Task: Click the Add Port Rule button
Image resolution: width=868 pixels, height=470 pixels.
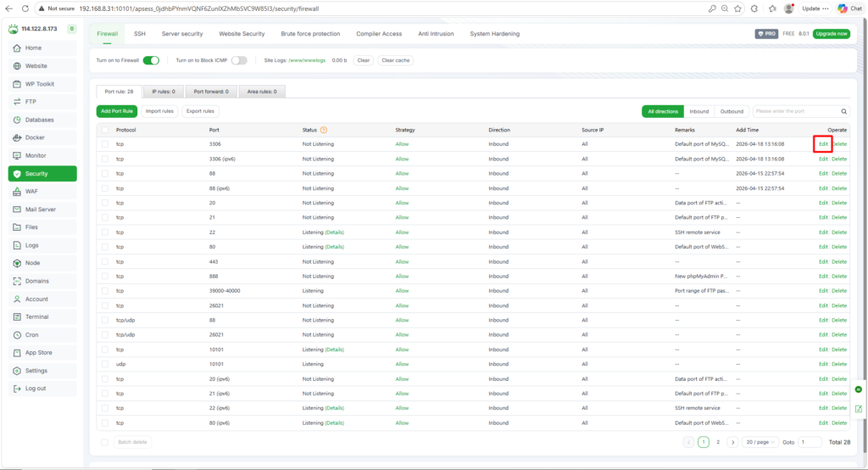Action: [117, 111]
